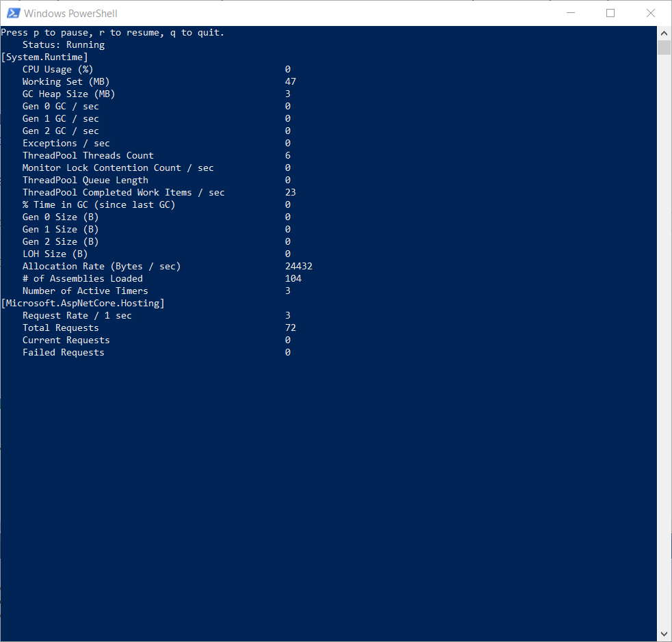The height and width of the screenshot is (642, 672).
Task: Click the 'Gen 0 Size (B)' label
Action: pyautogui.click(x=60, y=217)
